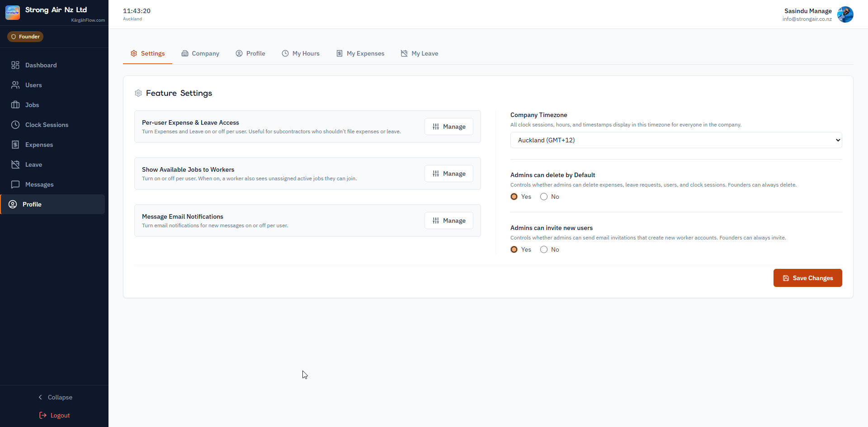Click the Profile person icon in sidebar
868x427 pixels.
pyautogui.click(x=13, y=204)
